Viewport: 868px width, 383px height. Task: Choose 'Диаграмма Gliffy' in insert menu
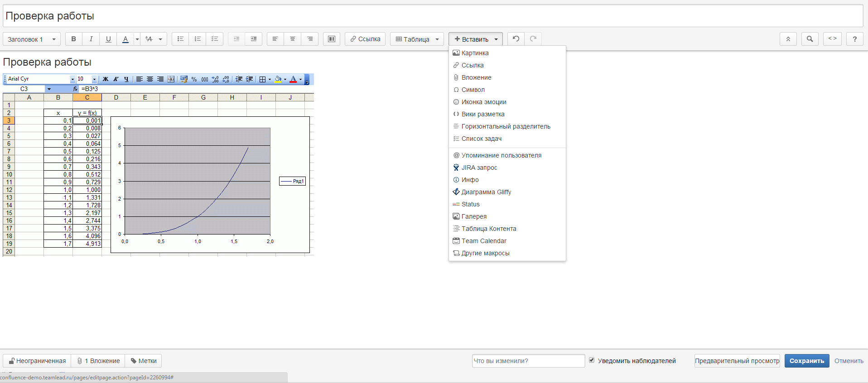pos(486,192)
